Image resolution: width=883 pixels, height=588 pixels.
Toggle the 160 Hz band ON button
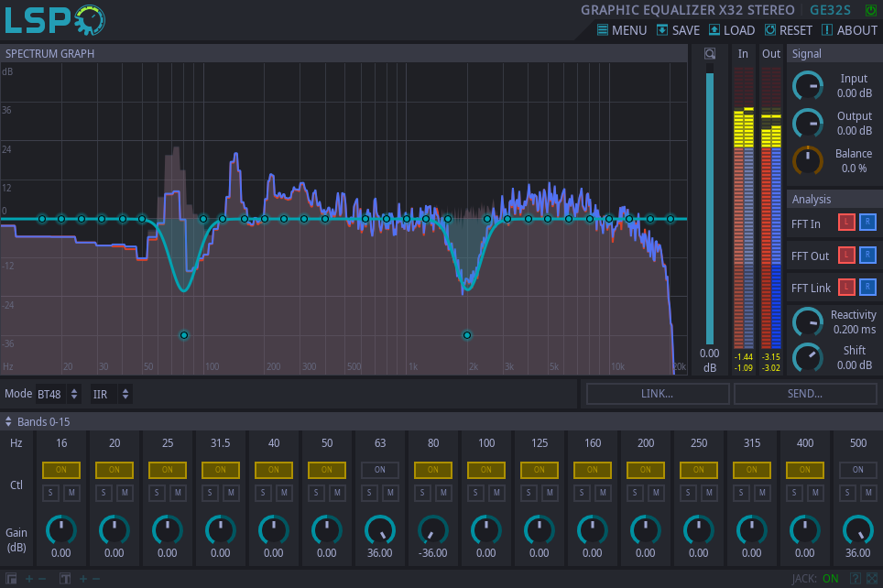(593, 470)
